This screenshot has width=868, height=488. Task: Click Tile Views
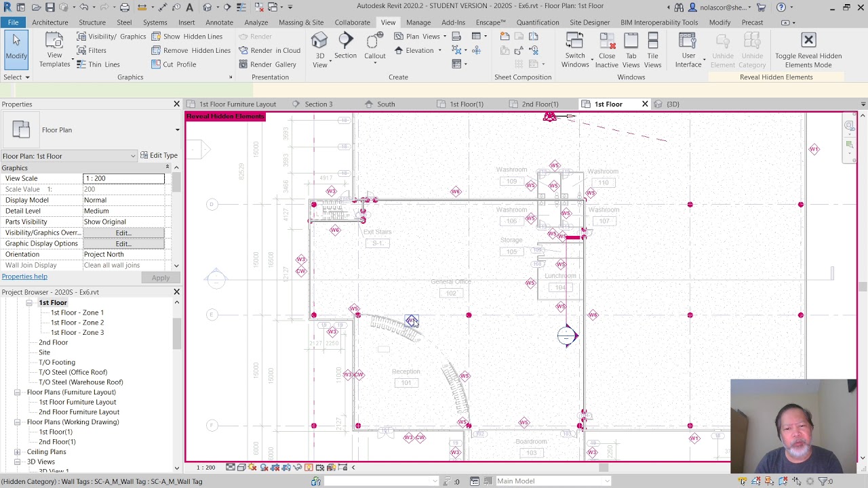pyautogui.click(x=652, y=51)
